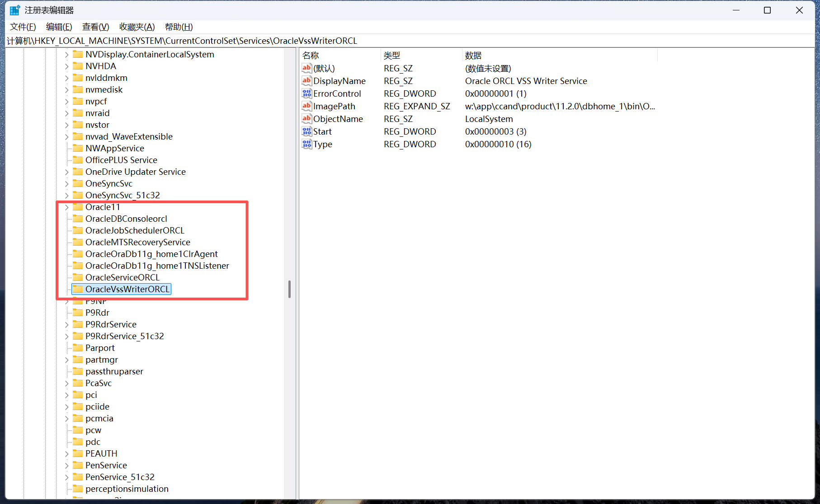Click the 名称 column header
The width and height of the screenshot is (820, 504).
click(340, 55)
